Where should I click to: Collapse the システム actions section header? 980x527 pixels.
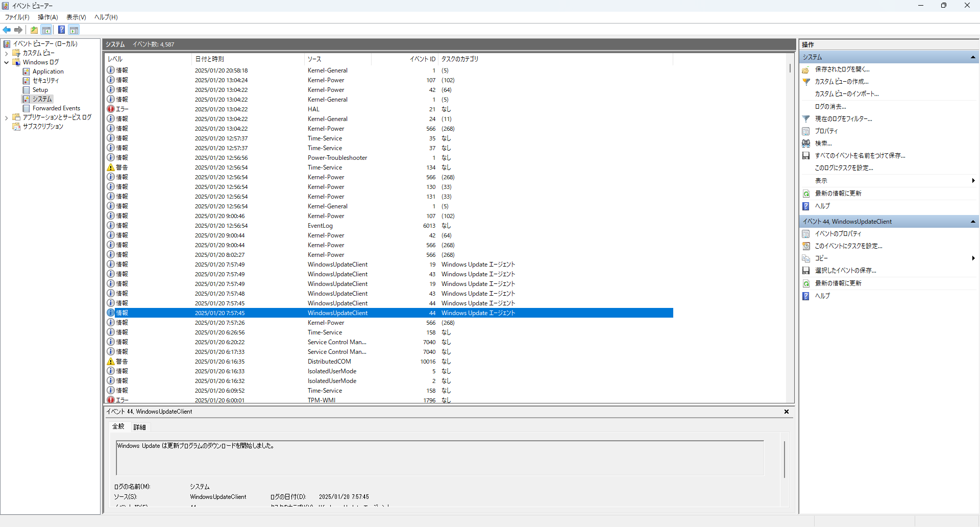pos(973,57)
